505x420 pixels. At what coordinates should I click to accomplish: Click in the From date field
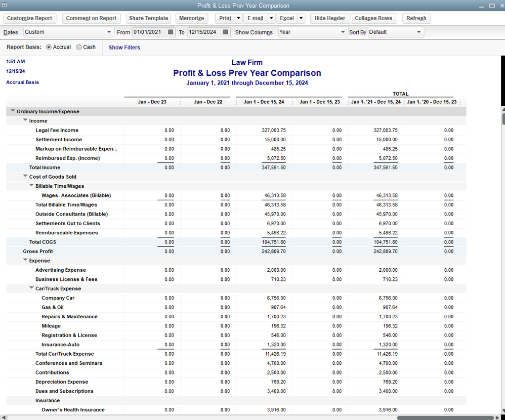pyautogui.click(x=148, y=32)
